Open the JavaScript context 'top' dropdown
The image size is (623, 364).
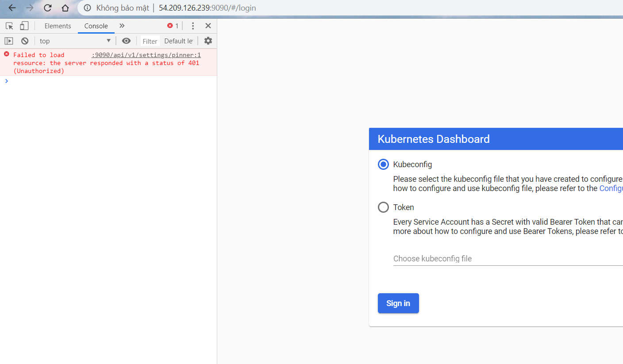(75, 41)
